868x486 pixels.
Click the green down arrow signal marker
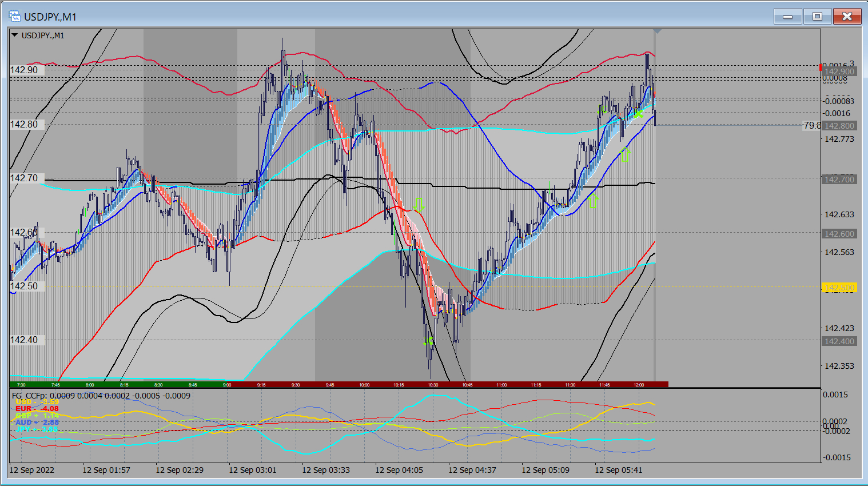(x=418, y=205)
